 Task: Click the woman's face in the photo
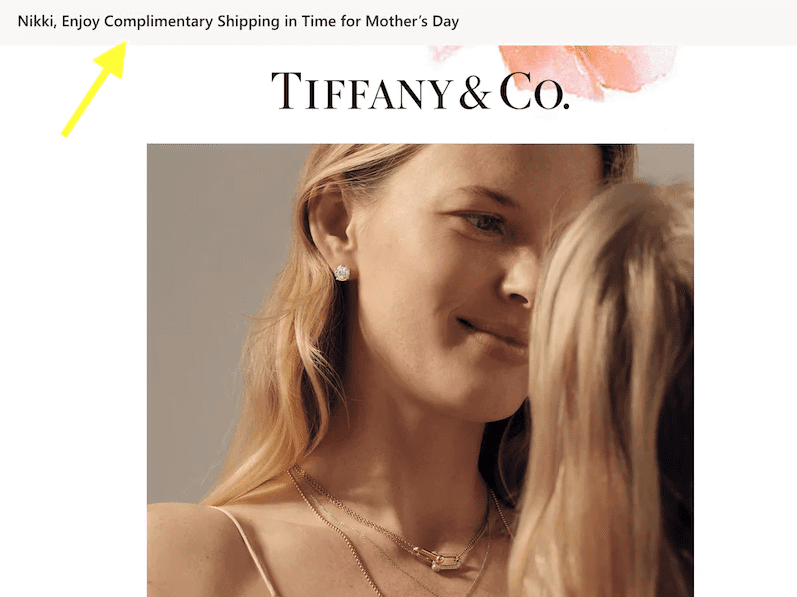coord(447,285)
